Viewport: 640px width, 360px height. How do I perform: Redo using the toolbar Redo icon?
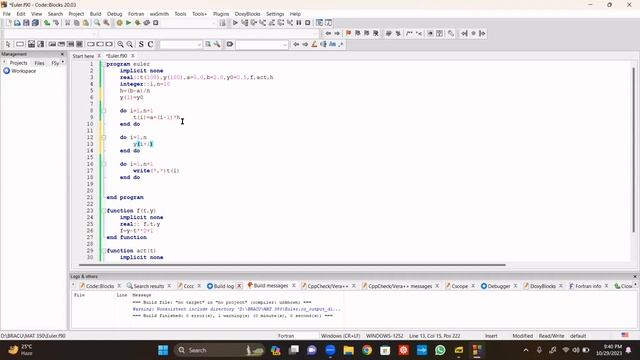(56, 23)
